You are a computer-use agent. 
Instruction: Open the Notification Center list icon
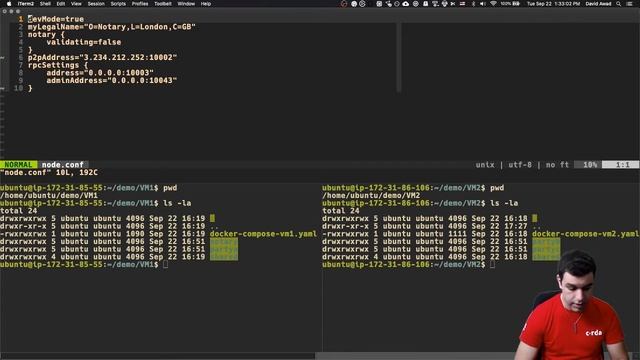click(x=630, y=4)
